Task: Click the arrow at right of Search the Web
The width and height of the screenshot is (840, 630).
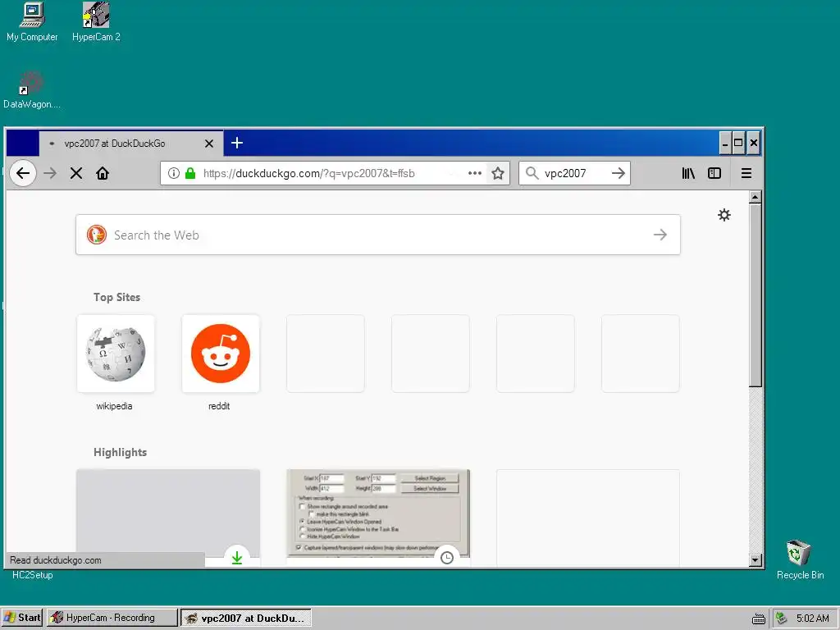Action: point(660,235)
